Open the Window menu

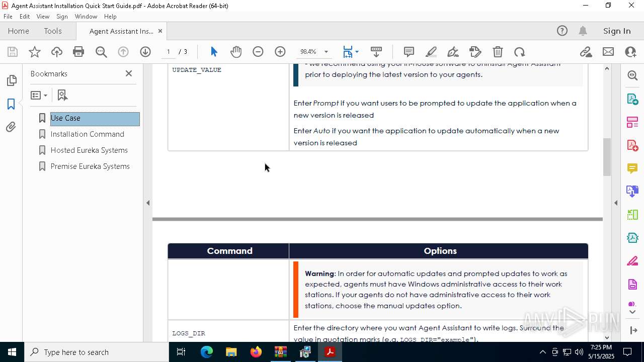86,17
